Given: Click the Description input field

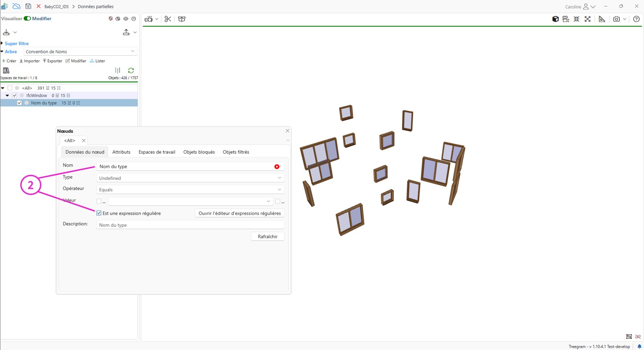Looking at the screenshot, I should [x=190, y=225].
